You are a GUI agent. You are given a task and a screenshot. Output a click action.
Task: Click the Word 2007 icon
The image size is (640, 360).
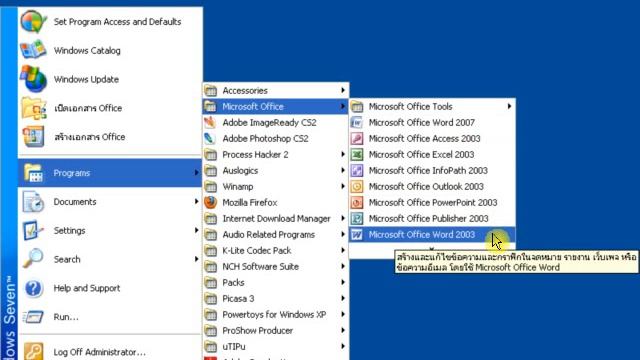click(357, 122)
